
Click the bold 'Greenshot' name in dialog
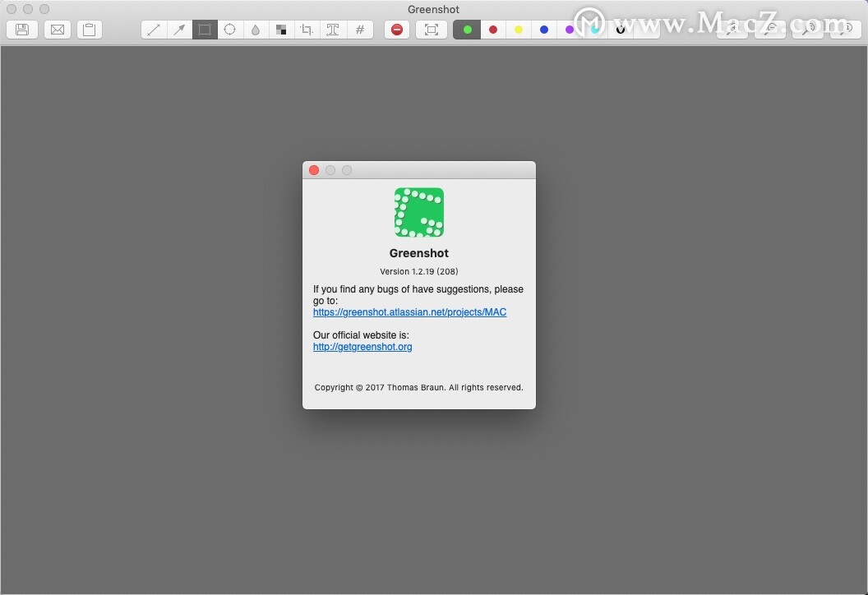pyautogui.click(x=419, y=253)
